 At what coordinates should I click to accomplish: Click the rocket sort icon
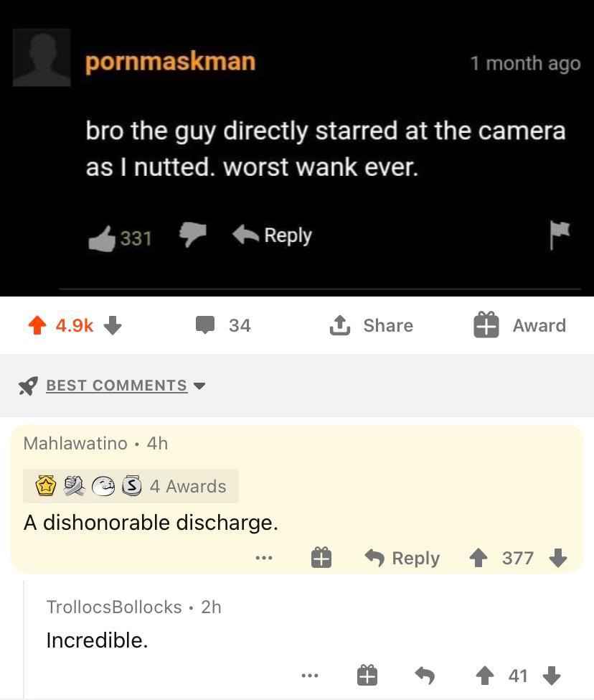click(x=28, y=386)
